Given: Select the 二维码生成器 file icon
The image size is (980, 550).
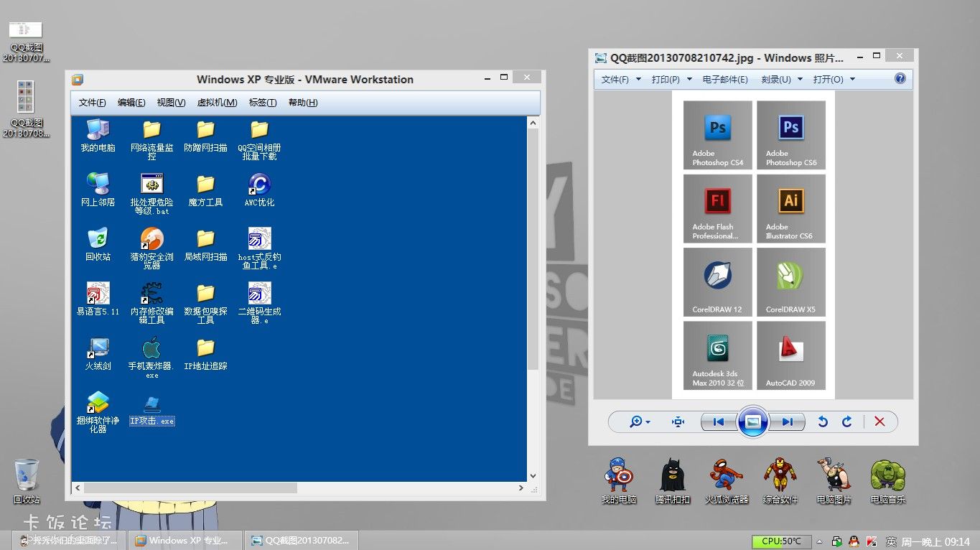Looking at the screenshot, I should (259, 304).
